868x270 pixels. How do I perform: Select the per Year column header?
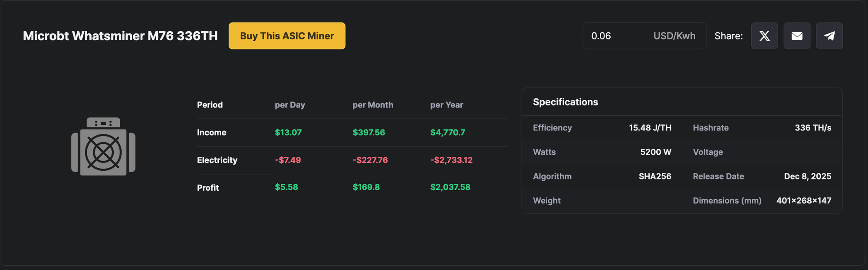coord(446,105)
